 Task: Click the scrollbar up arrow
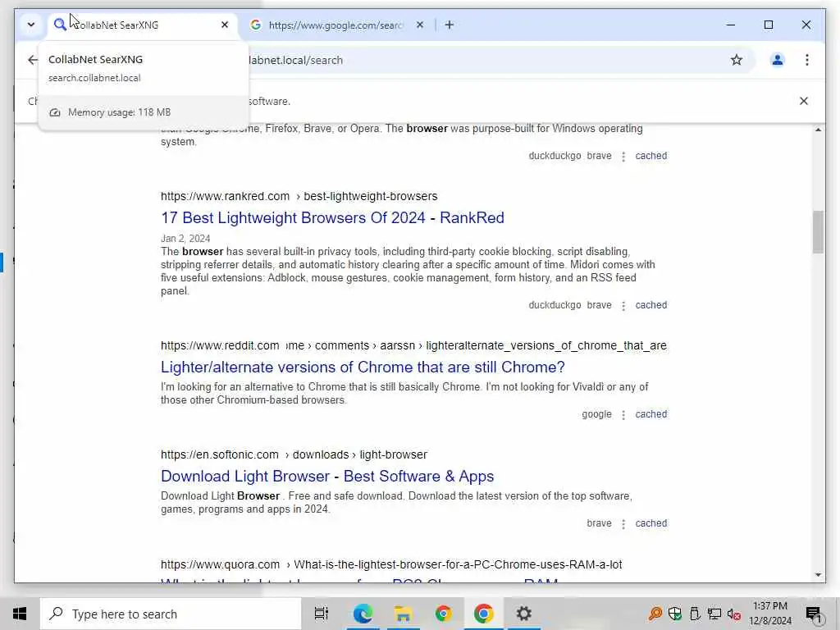pos(818,130)
